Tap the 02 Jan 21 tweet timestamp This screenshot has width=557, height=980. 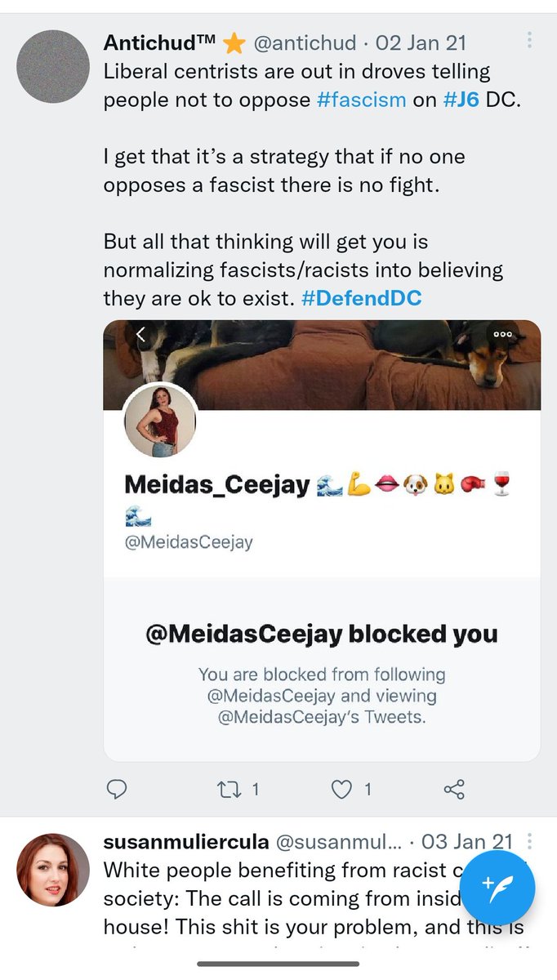point(421,41)
